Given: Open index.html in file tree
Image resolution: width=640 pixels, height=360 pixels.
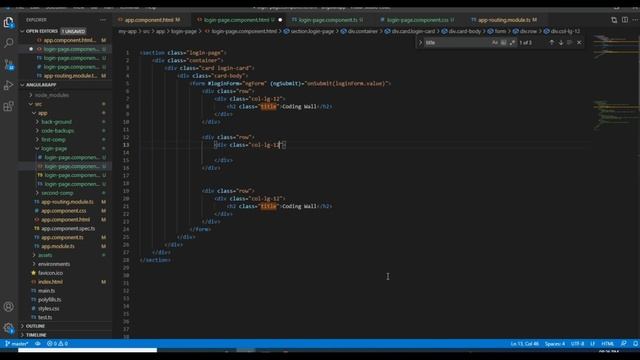Looking at the screenshot, I should [x=51, y=282].
